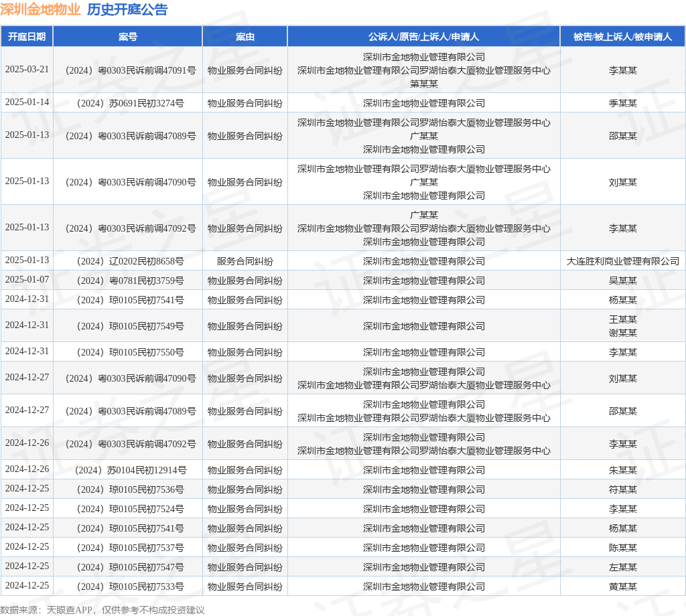Click defendant 刘某某 in the 2024-12-27 row
This screenshot has width=686, height=616.
pos(622,378)
